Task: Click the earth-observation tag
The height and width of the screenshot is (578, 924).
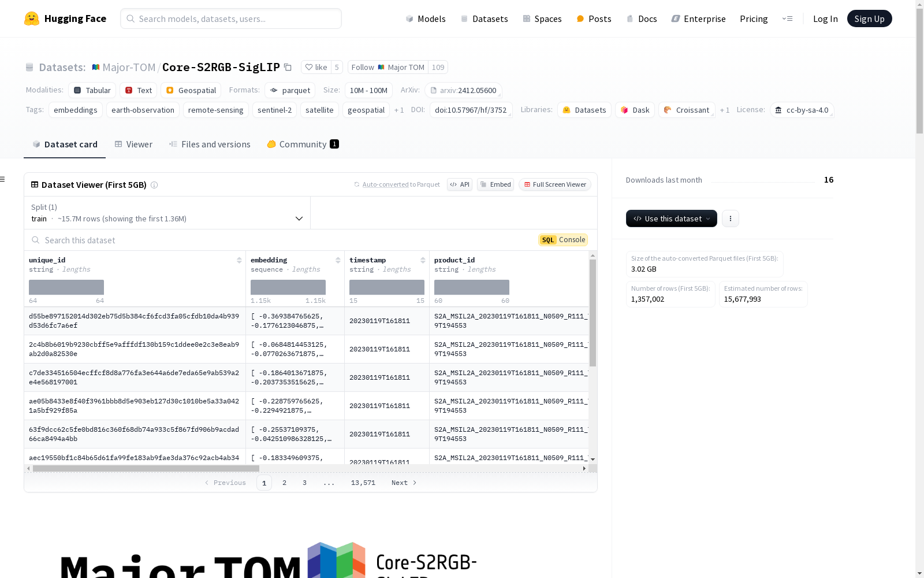Action: [143, 110]
